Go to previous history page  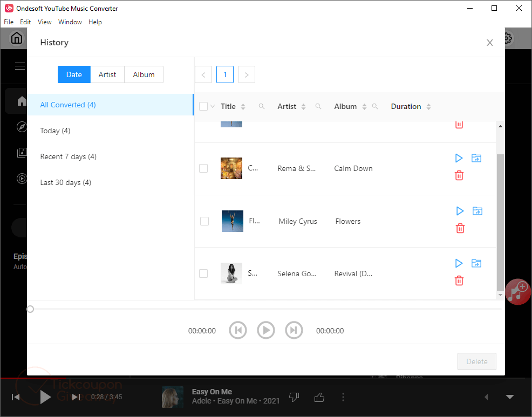pyautogui.click(x=203, y=74)
